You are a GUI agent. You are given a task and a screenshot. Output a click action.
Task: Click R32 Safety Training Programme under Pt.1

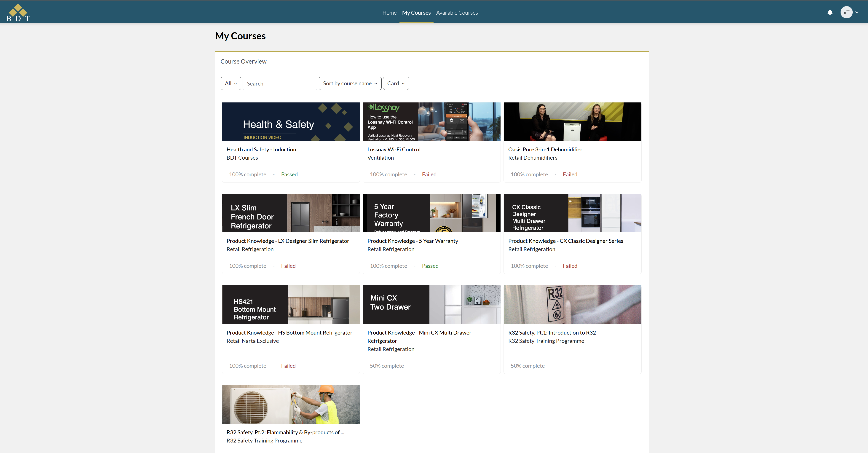click(546, 341)
